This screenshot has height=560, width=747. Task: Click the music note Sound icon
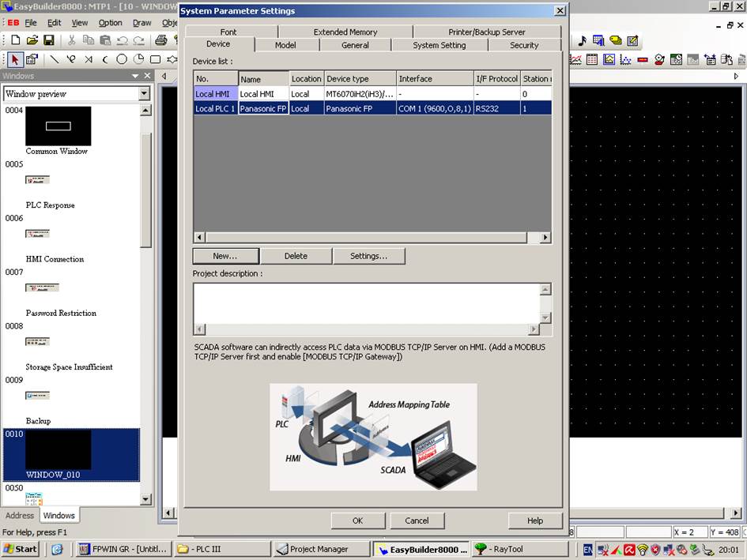(x=582, y=39)
